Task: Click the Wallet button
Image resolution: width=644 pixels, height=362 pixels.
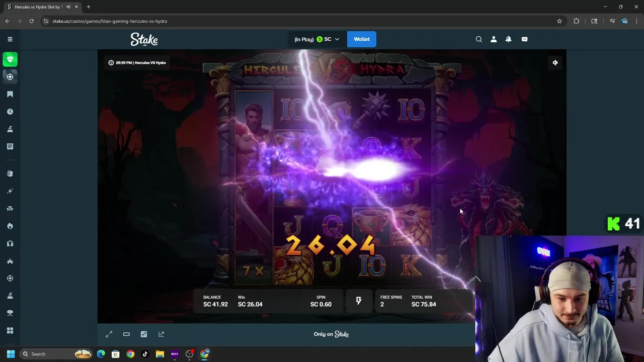Action: [x=361, y=39]
